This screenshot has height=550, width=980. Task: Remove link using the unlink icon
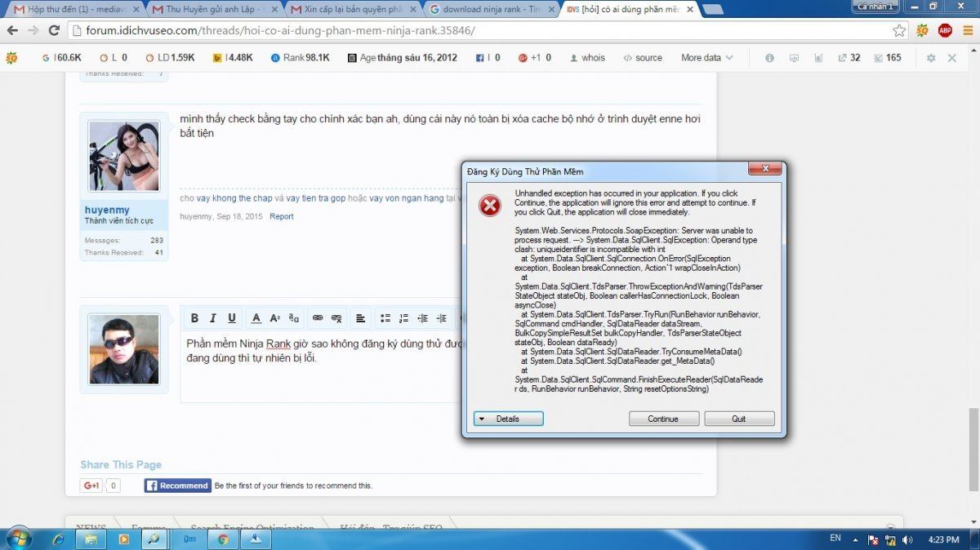pyautogui.click(x=336, y=318)
